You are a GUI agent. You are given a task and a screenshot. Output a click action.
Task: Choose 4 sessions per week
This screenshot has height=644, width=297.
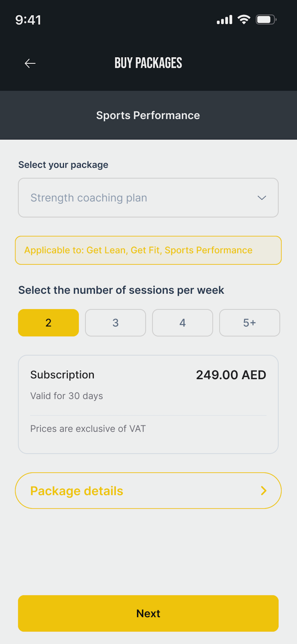pyautogui.click(x=182, y=323)
